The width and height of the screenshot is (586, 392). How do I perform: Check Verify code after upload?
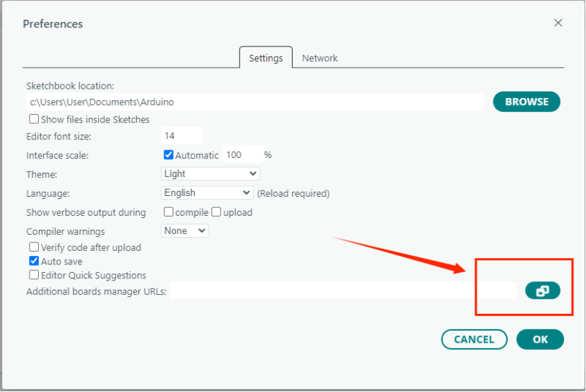pos(34,247)
